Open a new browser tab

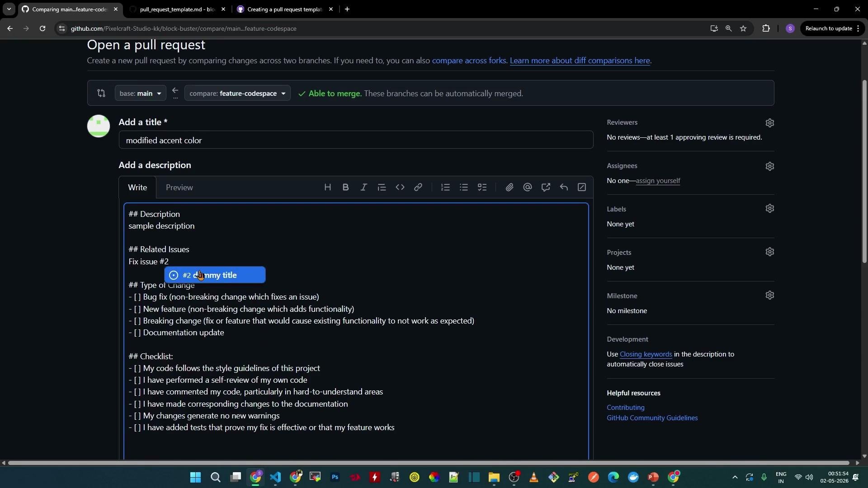tap(347, 9)
